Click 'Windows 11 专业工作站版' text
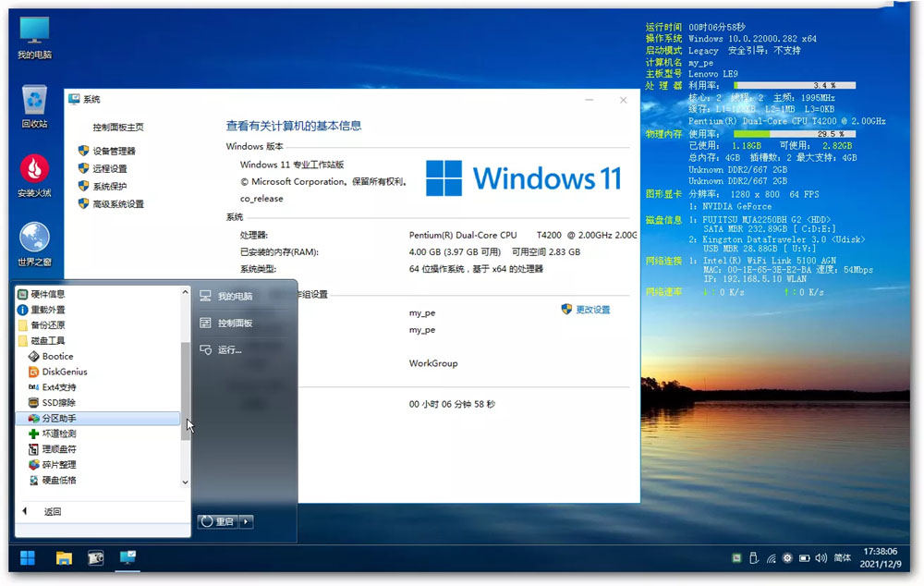 pos(292,165)
